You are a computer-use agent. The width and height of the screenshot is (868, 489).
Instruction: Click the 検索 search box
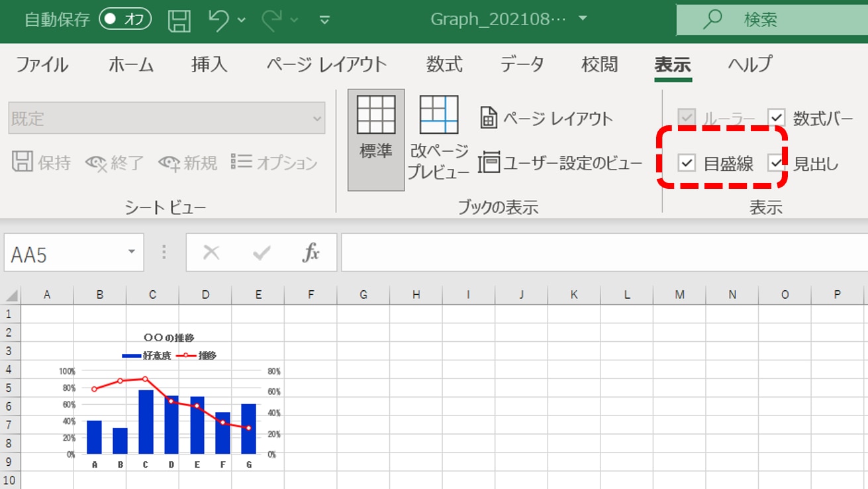click(772, 19)
